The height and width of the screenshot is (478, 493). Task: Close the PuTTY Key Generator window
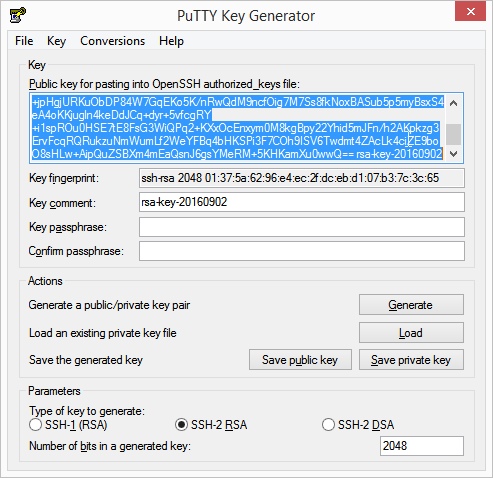click(x=470, y=11)
